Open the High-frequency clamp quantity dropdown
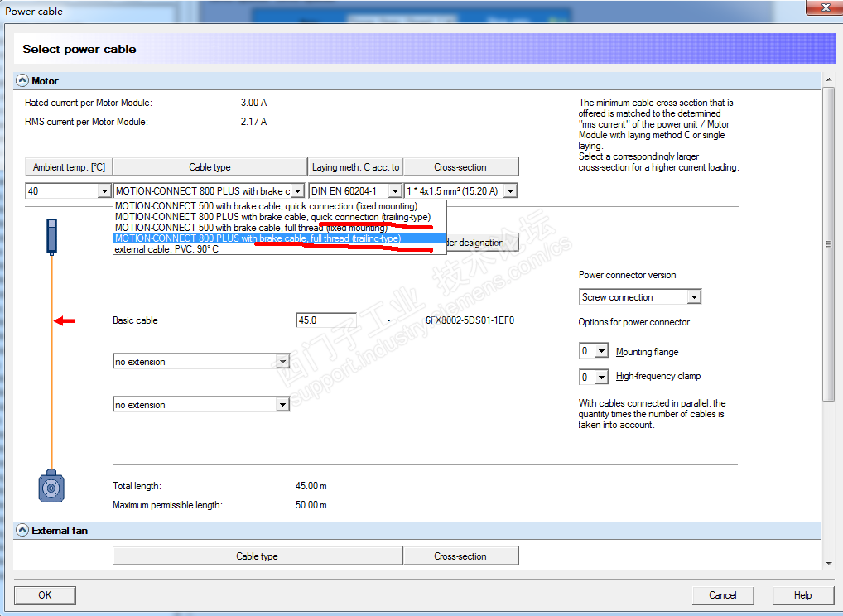Image resolution: width=843 pixels, height=616 pixels. [601, 377]
